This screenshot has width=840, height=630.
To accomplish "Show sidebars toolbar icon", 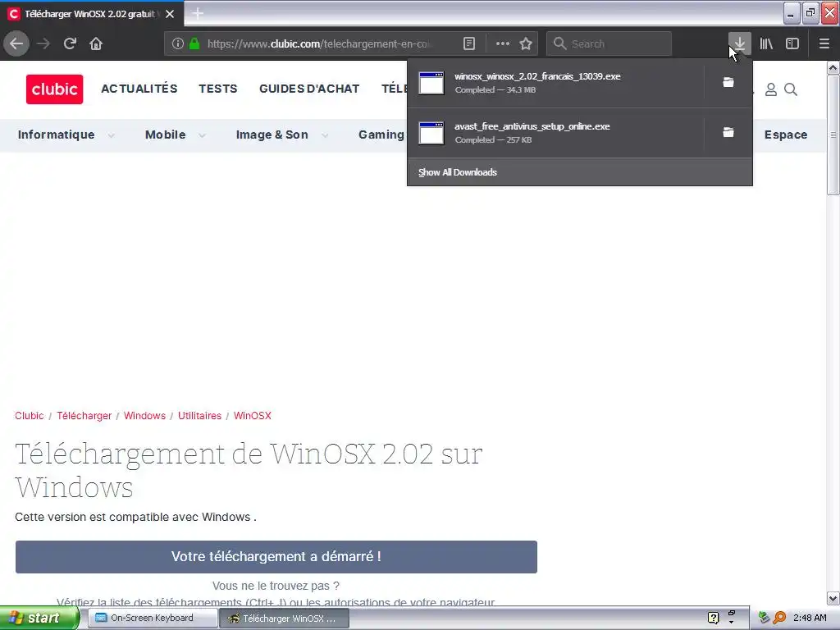I will click(792, 43).
